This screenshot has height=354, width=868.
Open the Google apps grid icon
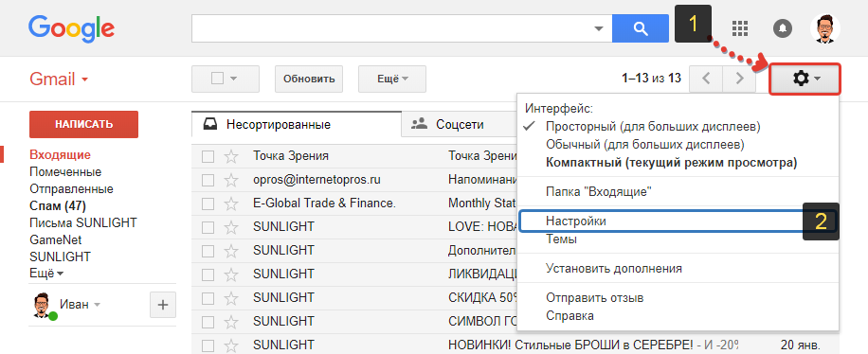740,28
